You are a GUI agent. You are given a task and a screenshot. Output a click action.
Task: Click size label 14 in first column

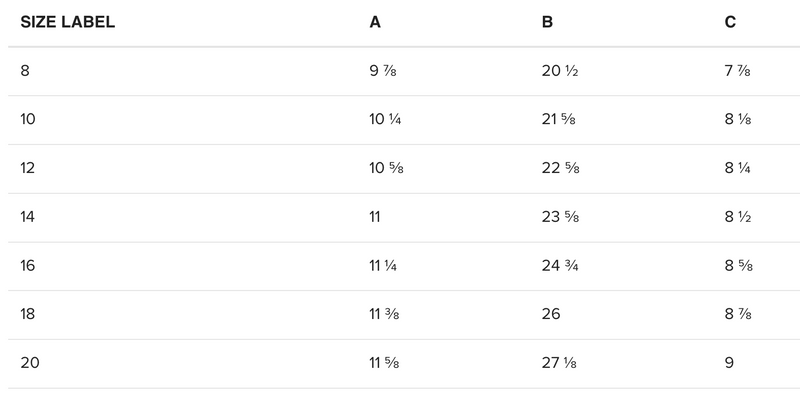[28, 217]
